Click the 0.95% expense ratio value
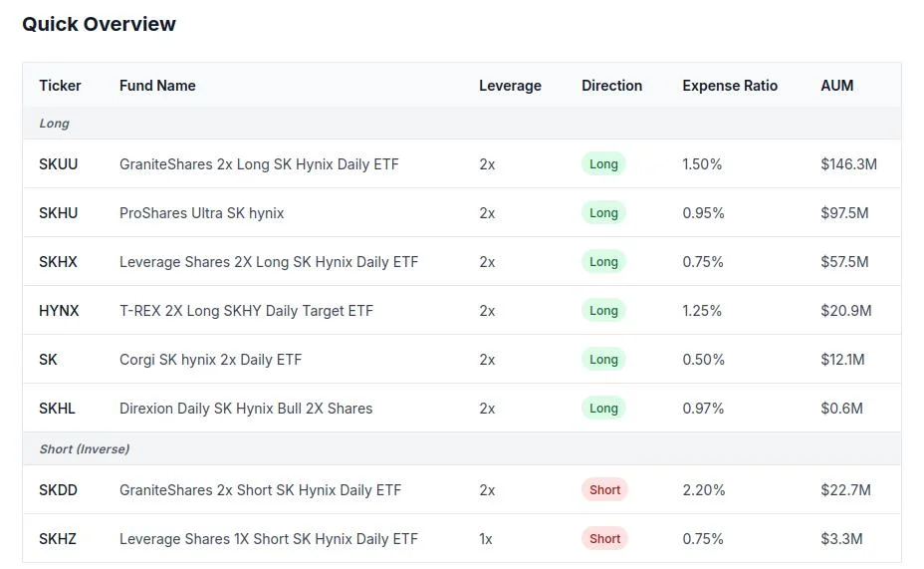 point(703,213)
